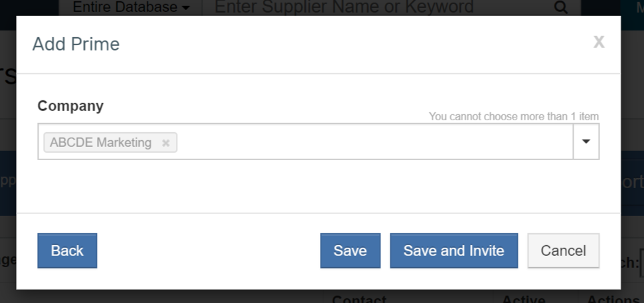Click the Actions column header
This screenshot has height=303, width=644.
[612, 299]
